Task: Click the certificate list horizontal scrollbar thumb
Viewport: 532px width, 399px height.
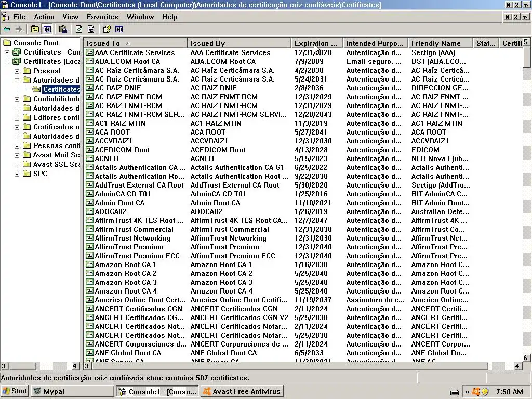Action: click(x=289, y=366)
